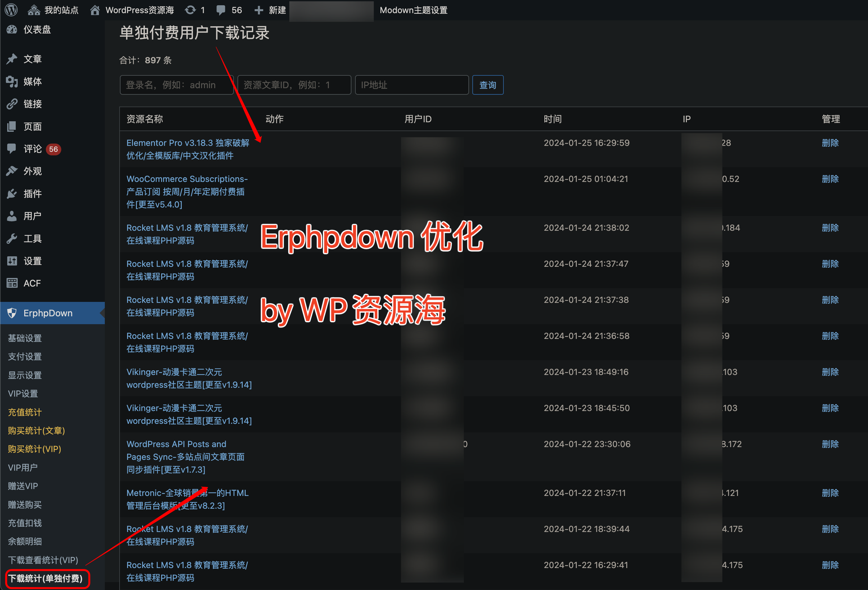Open comments bubble icon in admin bar
This screenshot has width=868, height=590.
click(221, 10)
